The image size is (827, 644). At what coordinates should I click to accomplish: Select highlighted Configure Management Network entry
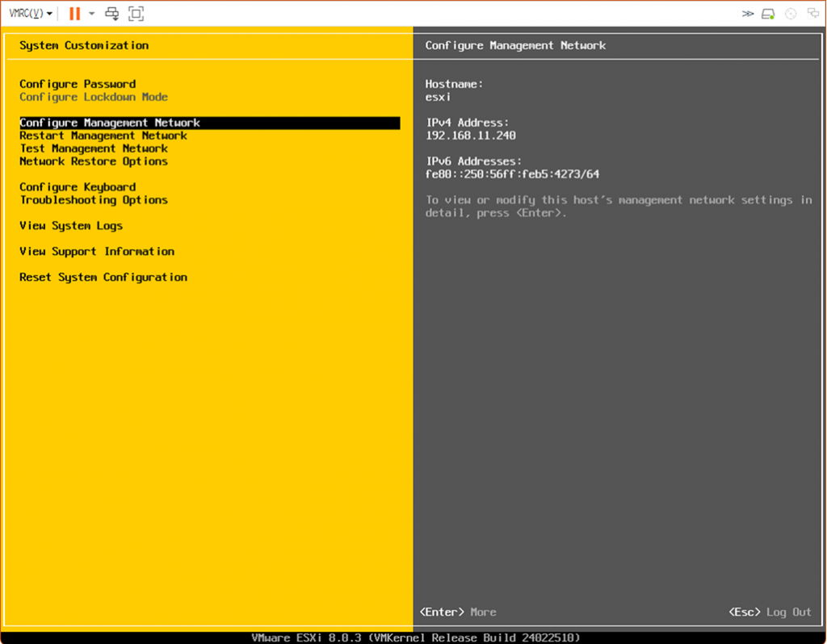(210, 123)
